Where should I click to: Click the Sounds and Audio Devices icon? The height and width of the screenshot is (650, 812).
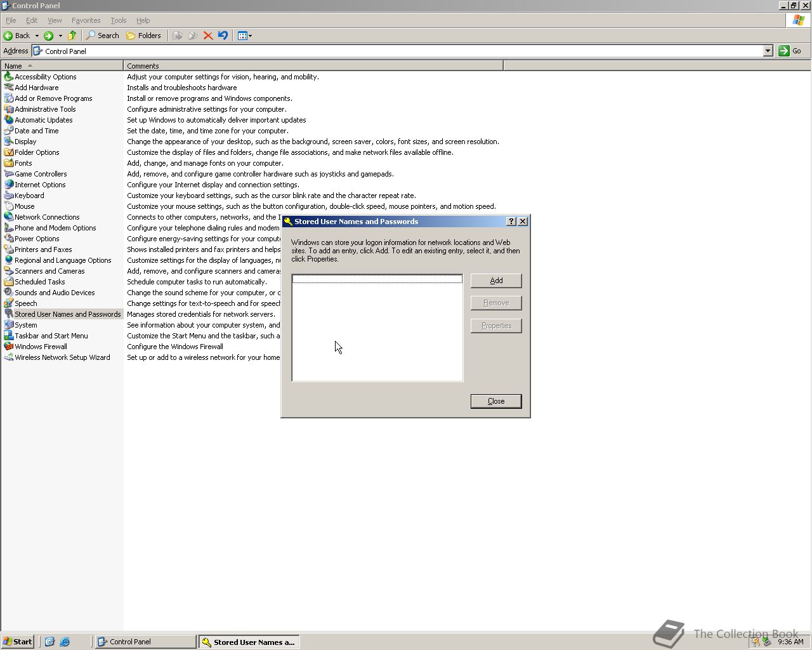click(8, 293)
